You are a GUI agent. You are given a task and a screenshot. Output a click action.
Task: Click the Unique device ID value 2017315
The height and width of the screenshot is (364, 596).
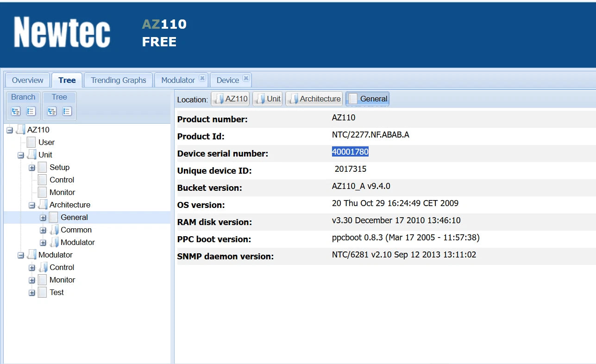tap(351, 169)
